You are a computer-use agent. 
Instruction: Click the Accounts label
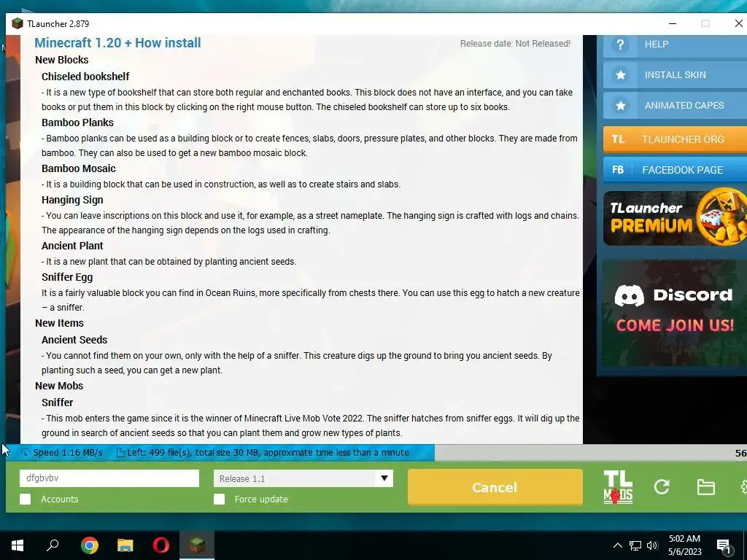coord(60,499)
